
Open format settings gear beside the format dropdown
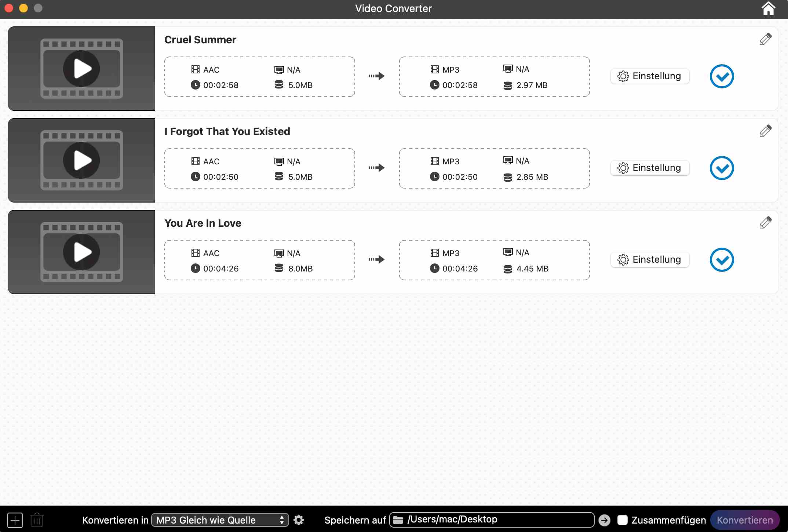pos(299,520)
